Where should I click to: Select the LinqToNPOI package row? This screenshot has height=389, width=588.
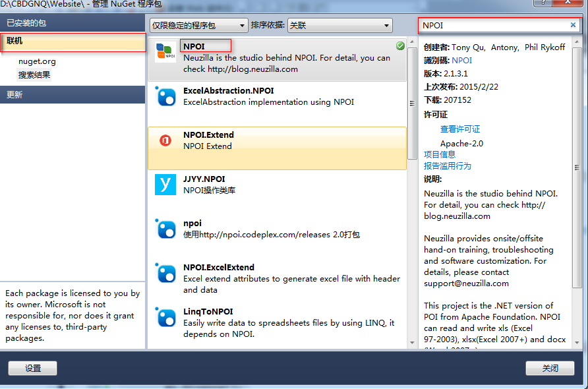(277, 324)
